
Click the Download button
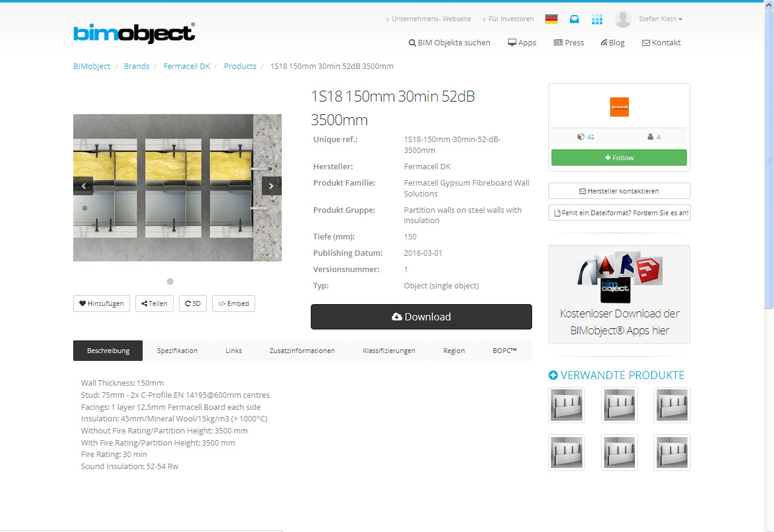421,317
